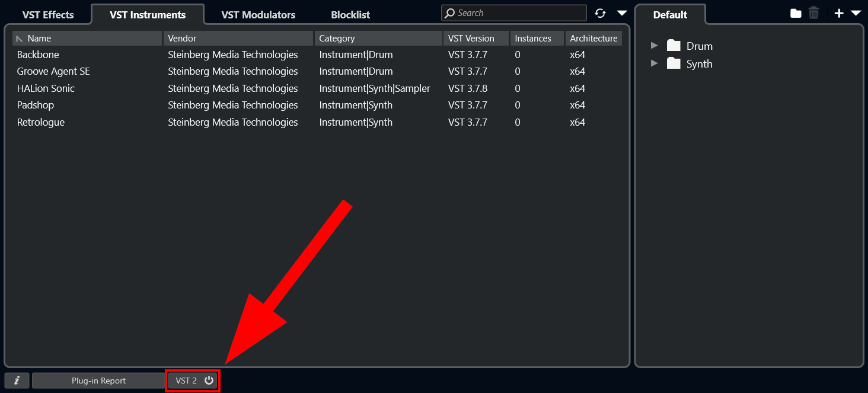Viewport: 868px width, 393px height.
Task: Open the Plug-in Manager information panel
Action: (17, 381)
